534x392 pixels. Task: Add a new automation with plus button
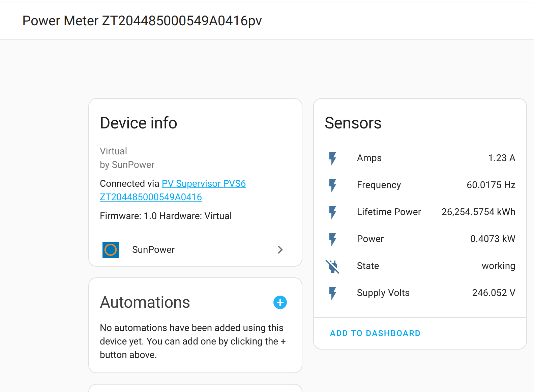click(280, 302)
